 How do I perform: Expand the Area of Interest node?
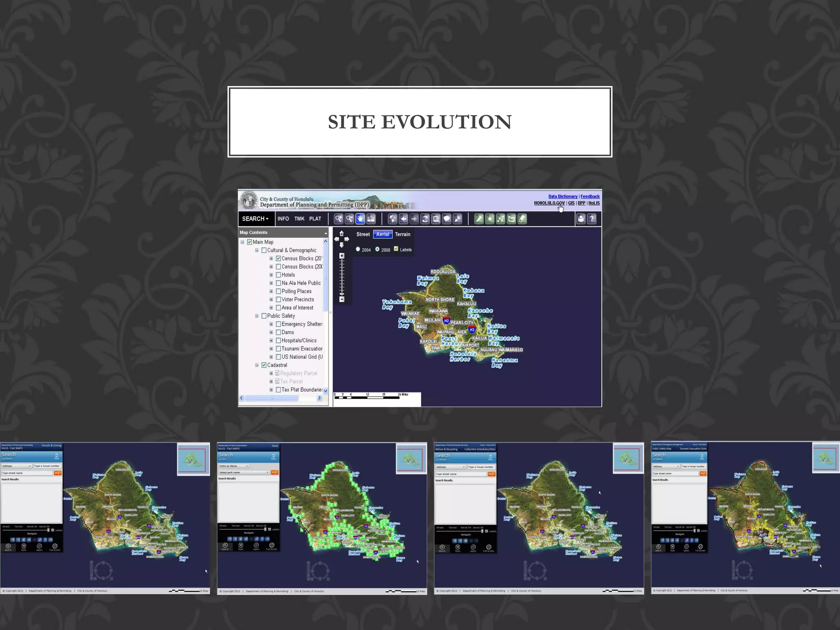pyautogui.click(x=271, y=308)
